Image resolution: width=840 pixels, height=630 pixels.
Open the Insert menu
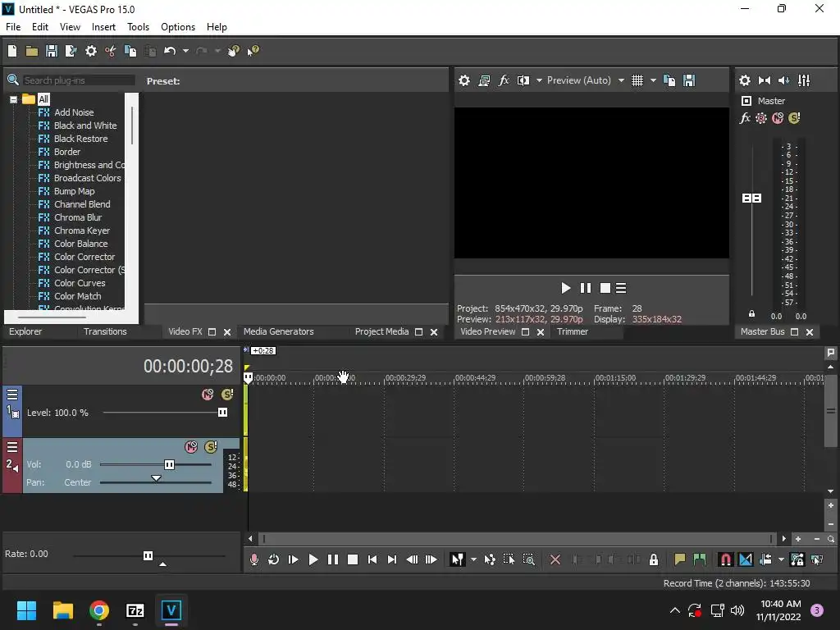coord(103,27)
